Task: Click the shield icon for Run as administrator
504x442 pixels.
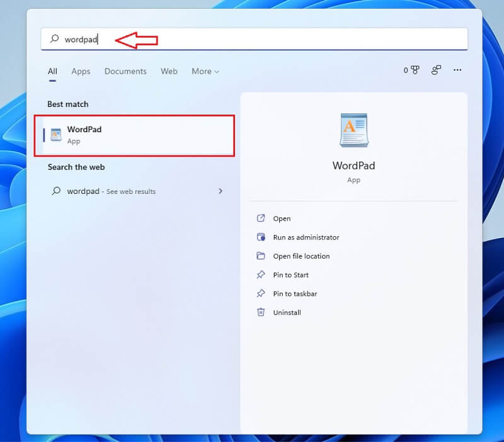Action: point(262,237)
